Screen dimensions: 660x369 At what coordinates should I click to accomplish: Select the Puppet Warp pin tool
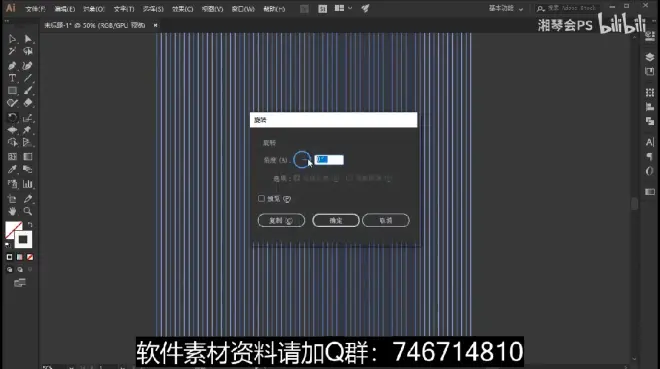tap(28, 130)
